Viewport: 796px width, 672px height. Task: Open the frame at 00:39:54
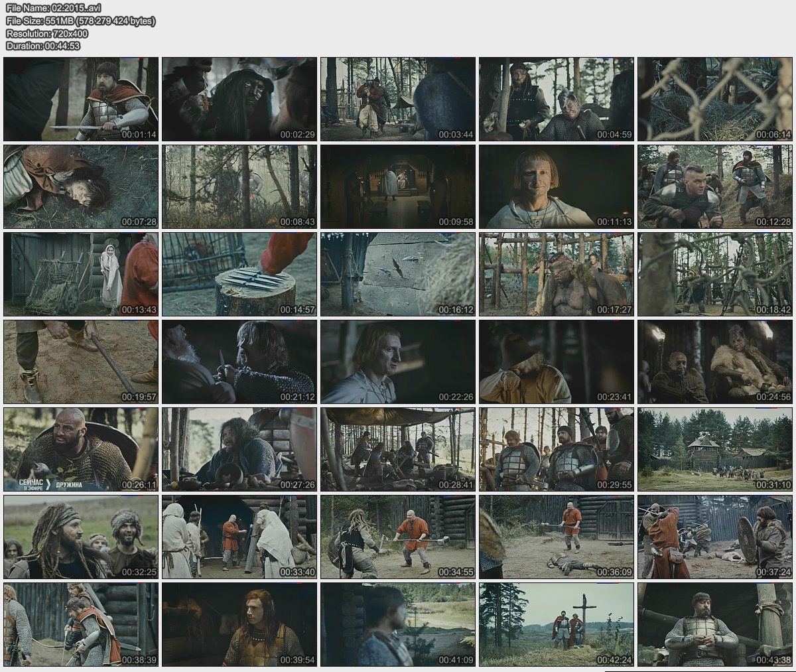click(239, 624)
